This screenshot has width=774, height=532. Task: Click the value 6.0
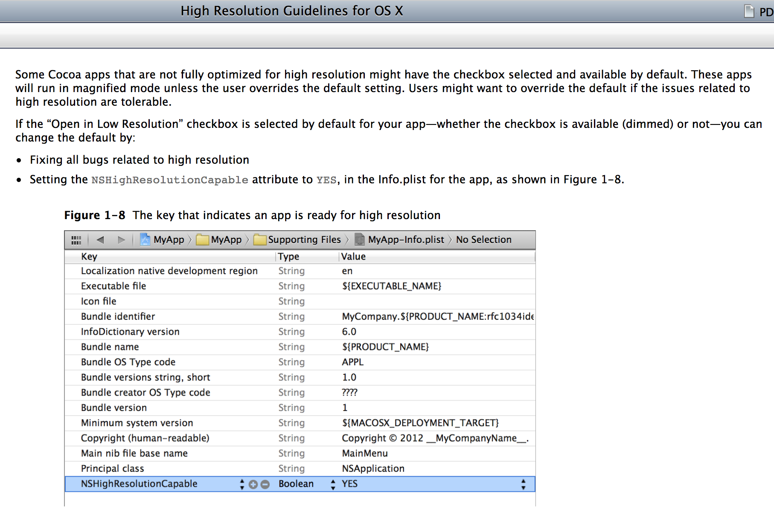(x=349, y=332)
